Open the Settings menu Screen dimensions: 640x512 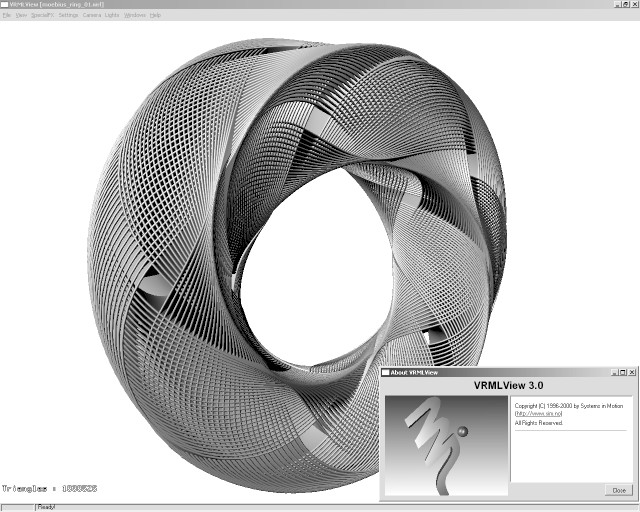(x=68, y=15)
